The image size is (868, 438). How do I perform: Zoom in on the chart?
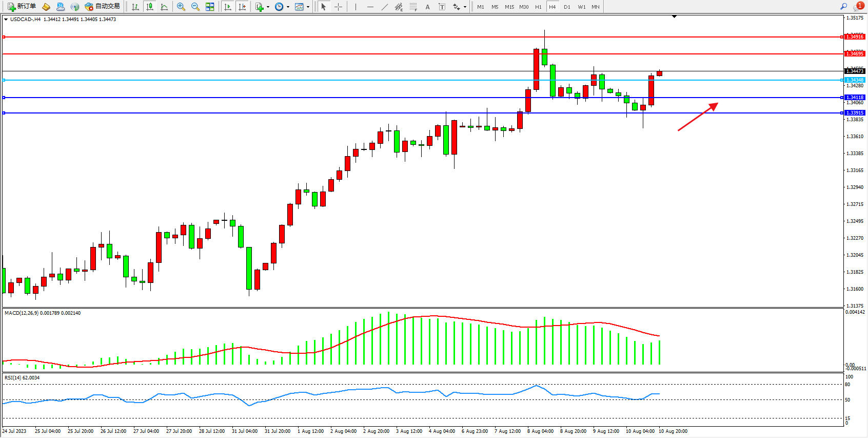point(181,7)
